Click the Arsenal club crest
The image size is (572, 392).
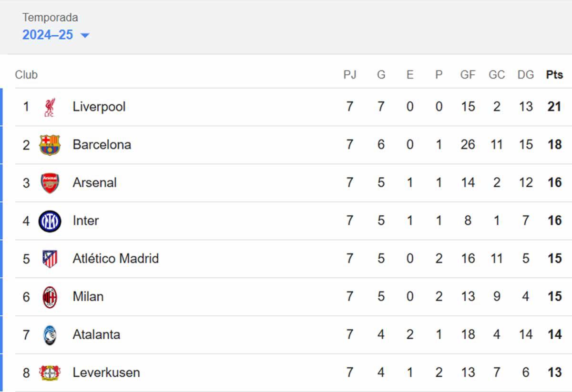click(50, 182)
